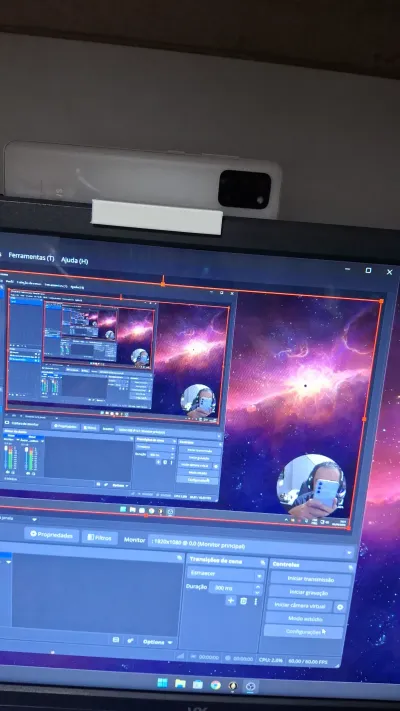The height and width of the screenshot is (711, 400).
Task: Add a new scene transition with plus icon
Action: [231, 601]
